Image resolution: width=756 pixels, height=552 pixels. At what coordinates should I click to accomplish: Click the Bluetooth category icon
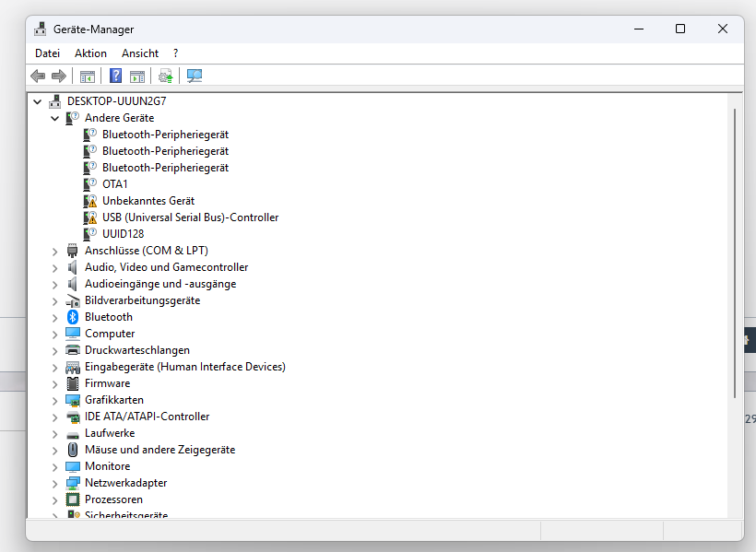pos(73,317)
